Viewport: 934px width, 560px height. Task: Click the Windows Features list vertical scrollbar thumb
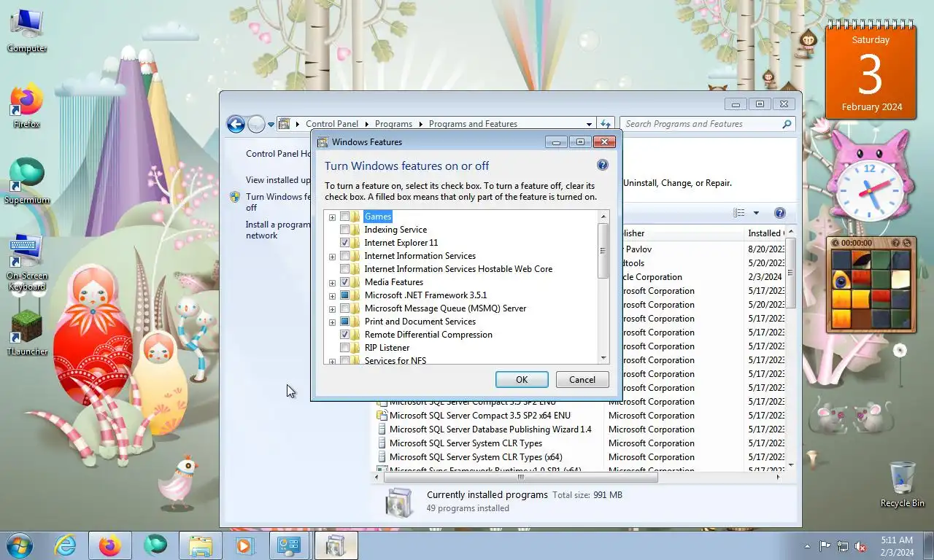[603, 251]
